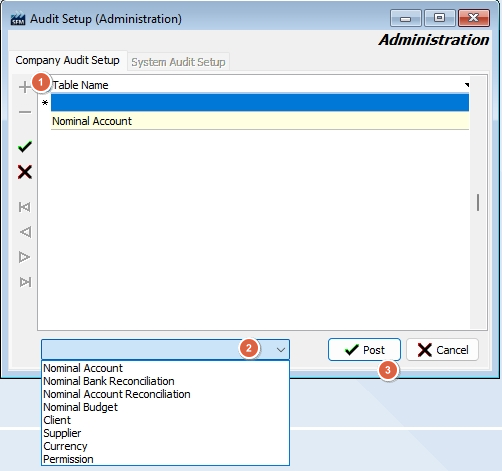Choose Supplier in dropdown list
The height and width of the screenshot is (471, 502).
tap(62, 433)
